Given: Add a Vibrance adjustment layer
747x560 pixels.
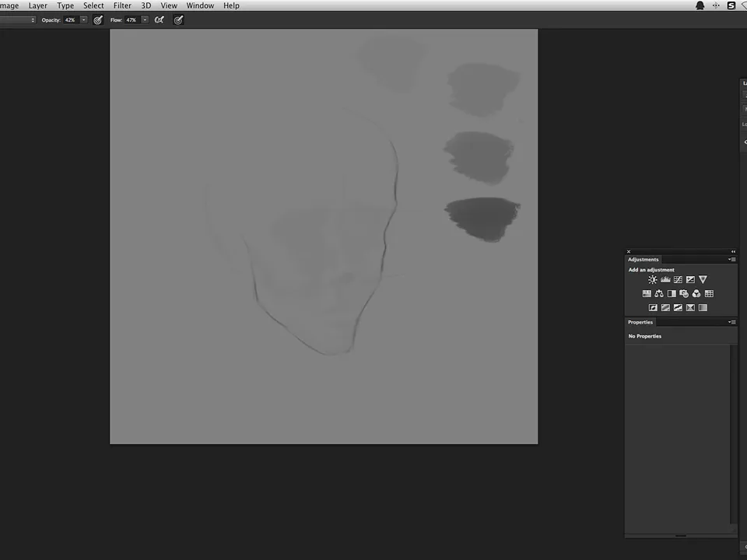Looking at the screenshot, I should (x=703, y=280).
